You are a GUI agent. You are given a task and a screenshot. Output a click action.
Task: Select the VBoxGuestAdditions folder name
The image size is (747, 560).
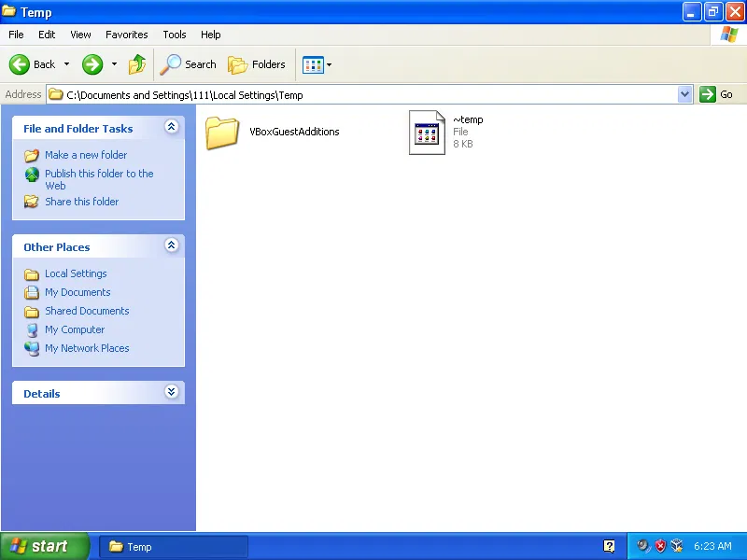tap(294, 132)
